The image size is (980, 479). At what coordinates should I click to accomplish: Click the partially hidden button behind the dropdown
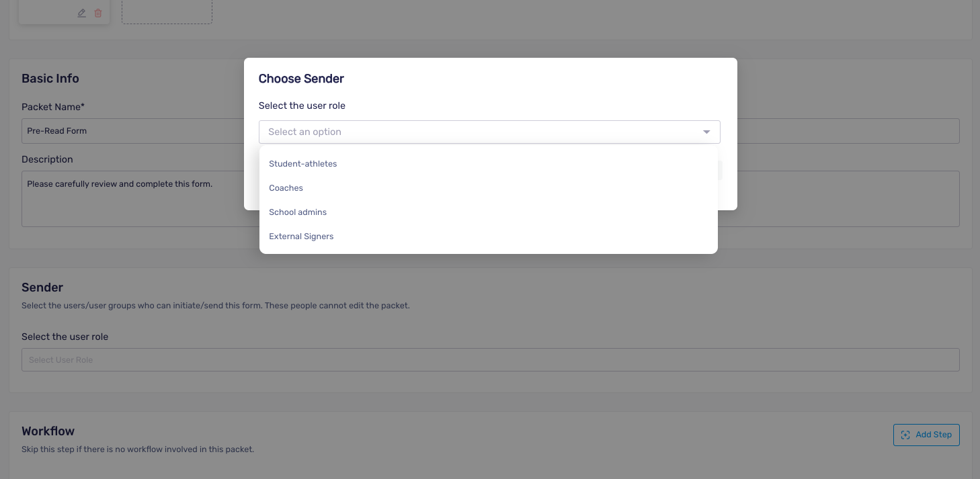pos(720,170)
